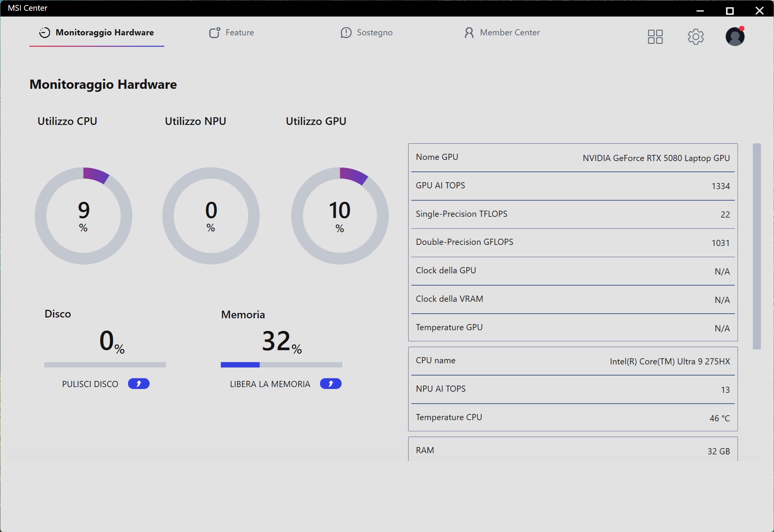Click the hardware info panel scrollbar

(756, 246)
